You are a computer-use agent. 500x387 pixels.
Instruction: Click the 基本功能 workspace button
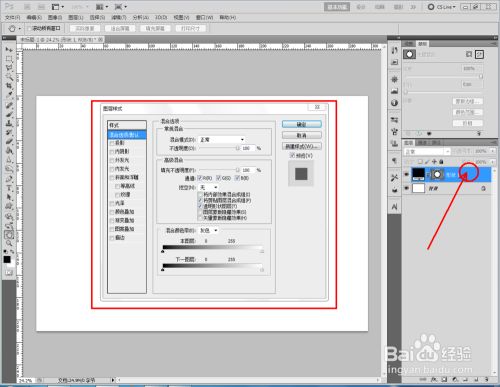pyautogui.click(x=337, y=7)
